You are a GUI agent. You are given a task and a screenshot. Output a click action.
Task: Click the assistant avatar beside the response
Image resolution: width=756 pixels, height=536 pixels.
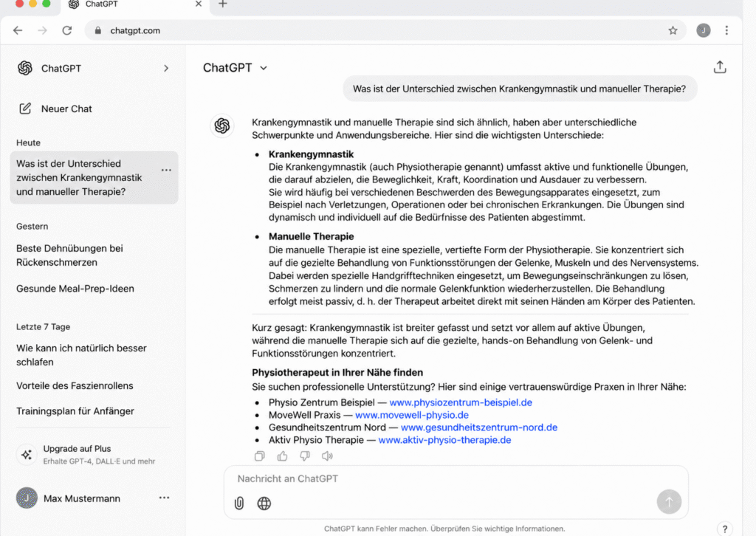tap(221, 126)
